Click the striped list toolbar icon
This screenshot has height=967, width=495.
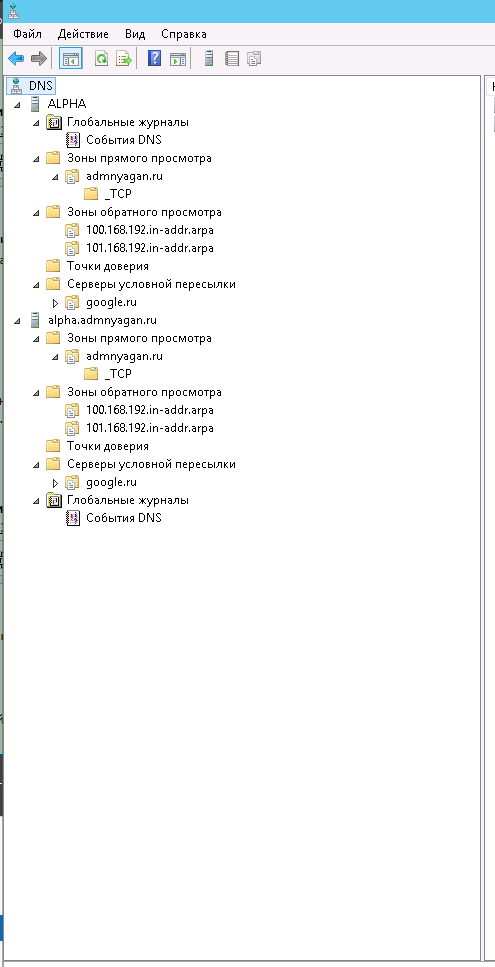(x=232, y=59)
